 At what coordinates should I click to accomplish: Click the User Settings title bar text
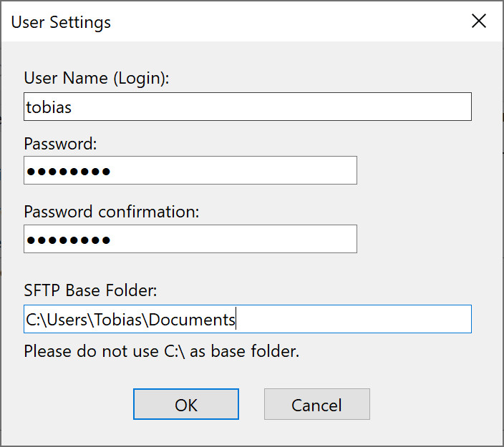click(61, 22)
